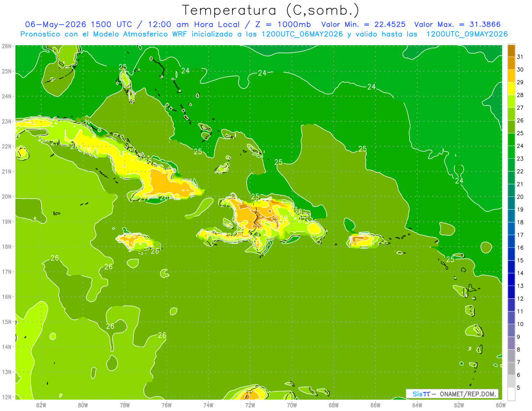Click the Temperatura (C,somb.) title

(x=271, y=10)
